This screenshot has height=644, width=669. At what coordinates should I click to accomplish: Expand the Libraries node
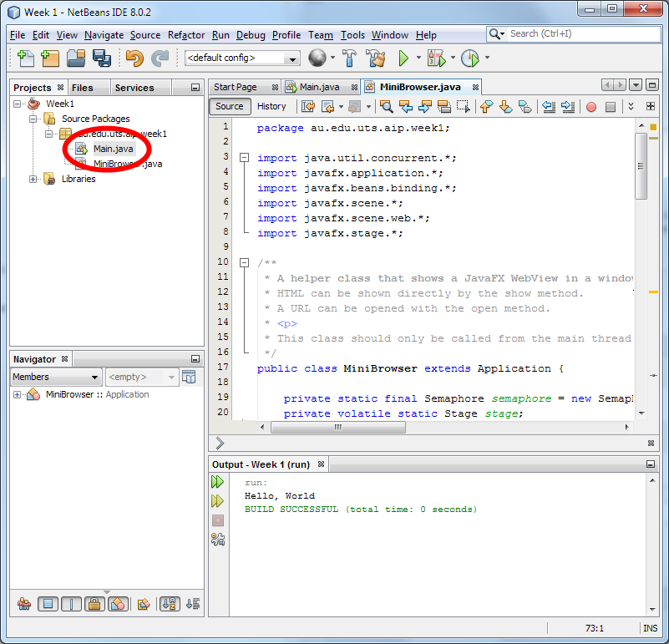point(32,179)
